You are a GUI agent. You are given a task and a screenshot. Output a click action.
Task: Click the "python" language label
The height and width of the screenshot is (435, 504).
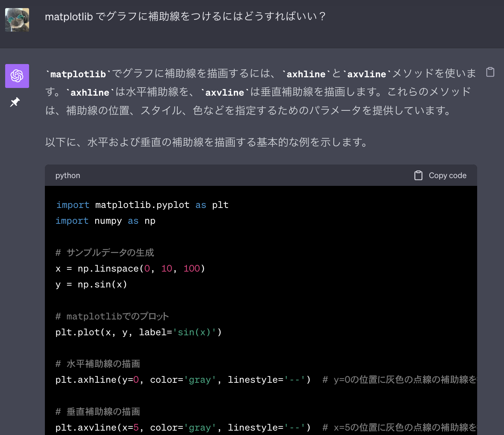pyautogui.click(x=68, y=176)
